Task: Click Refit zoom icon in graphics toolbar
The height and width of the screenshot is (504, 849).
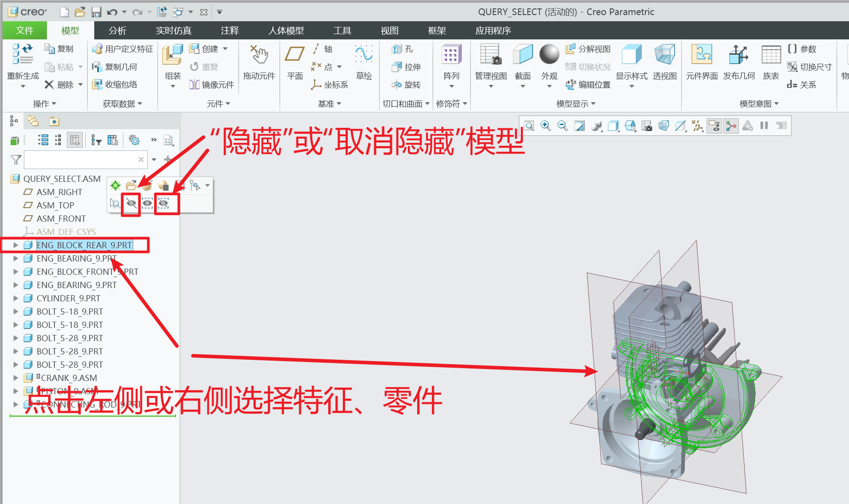Action: (x=529, y=126)
